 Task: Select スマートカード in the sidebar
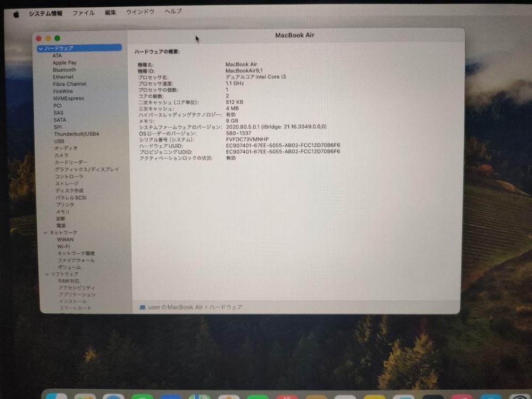point(76,308)
